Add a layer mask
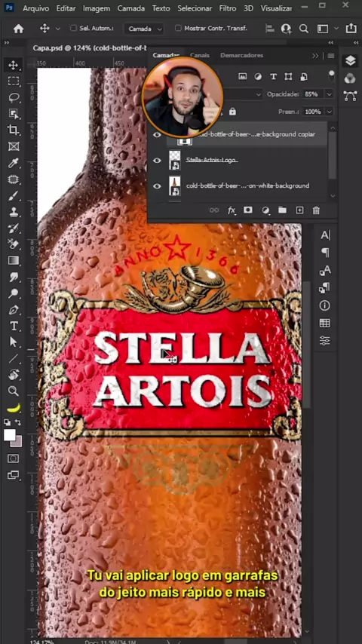Viewport: 362px width, 644px height. 248,210
